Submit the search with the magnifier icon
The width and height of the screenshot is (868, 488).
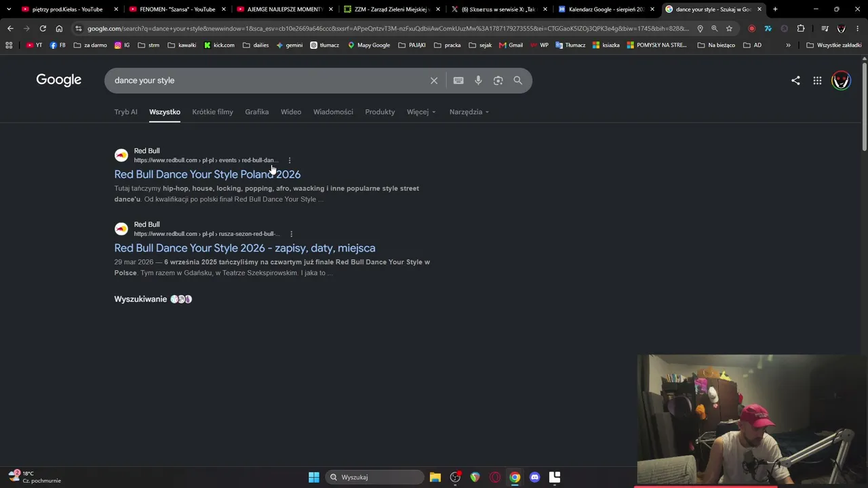pos(518,81)
